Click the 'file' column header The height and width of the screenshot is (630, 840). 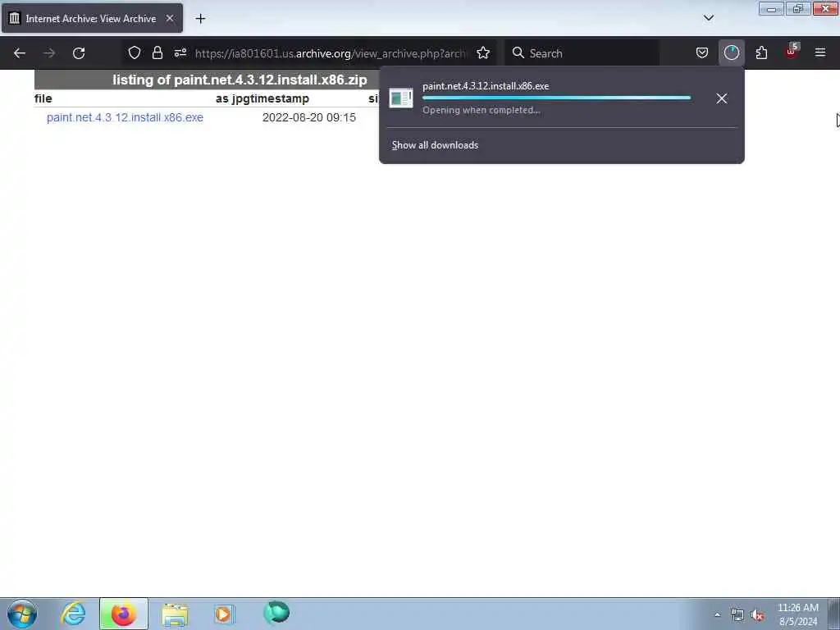43,98
